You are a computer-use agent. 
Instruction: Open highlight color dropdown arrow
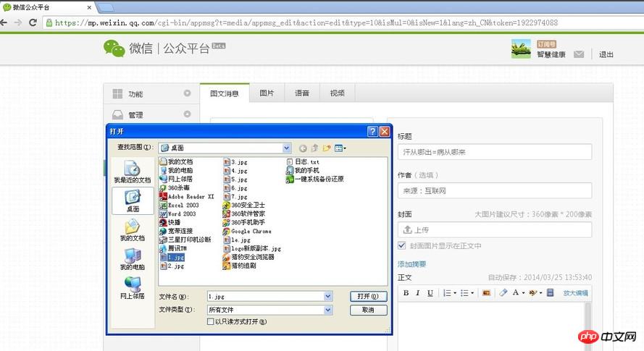pyautogui.click(x=540, y=292)
